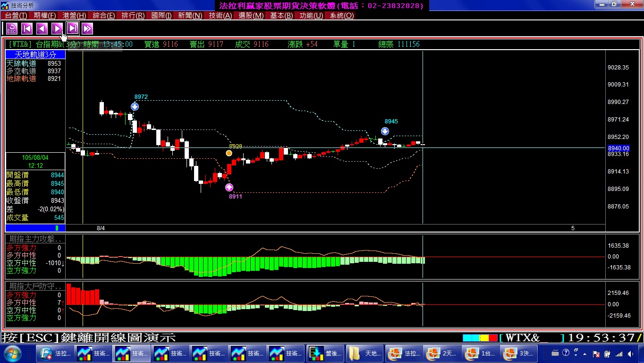Open the 選股(M) menu
Screen dimensions: 644x363
pyautogui.click(x=251, y=16)
